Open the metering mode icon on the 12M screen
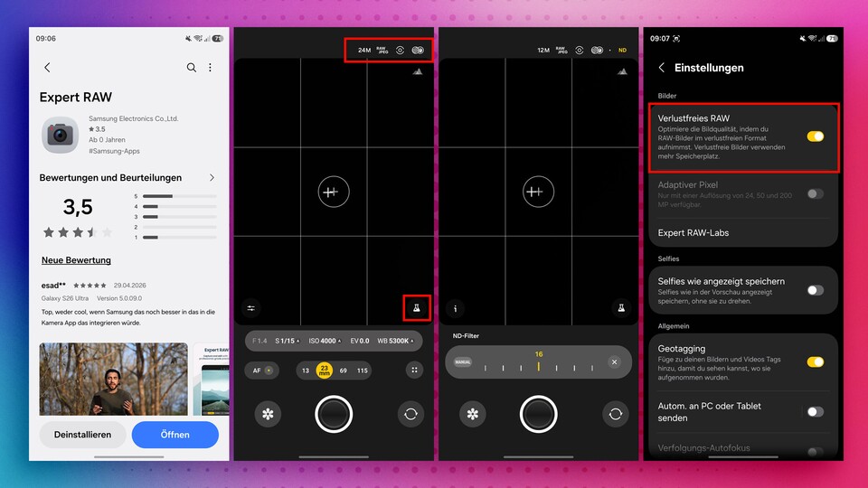The width and height of the screenshot is (868, 488). pyautogui.click(x=579, y=51)
